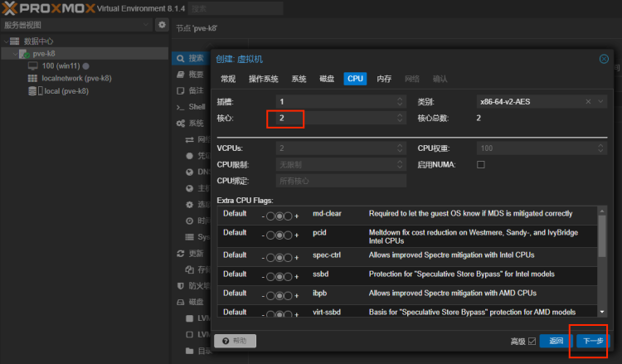This screenshot has width=622, height=364.
Task: Open the CPU type dropdown arrow
Action: coord(600,102)
